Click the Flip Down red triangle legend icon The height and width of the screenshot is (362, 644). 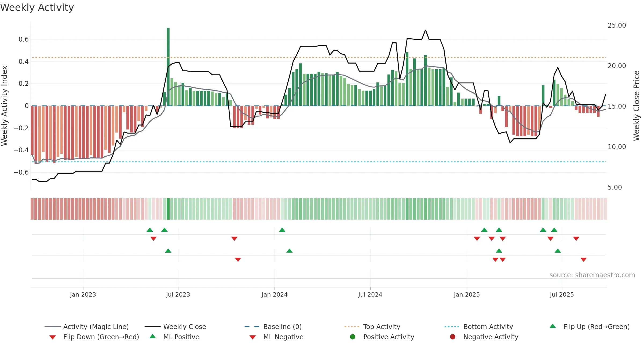[53, 337]
